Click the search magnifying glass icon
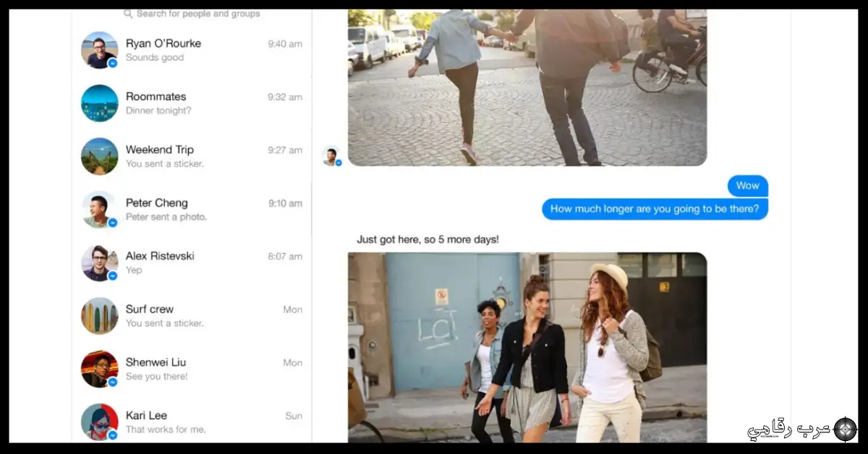The height and width of the screenshot is (454, 868). 128,14
